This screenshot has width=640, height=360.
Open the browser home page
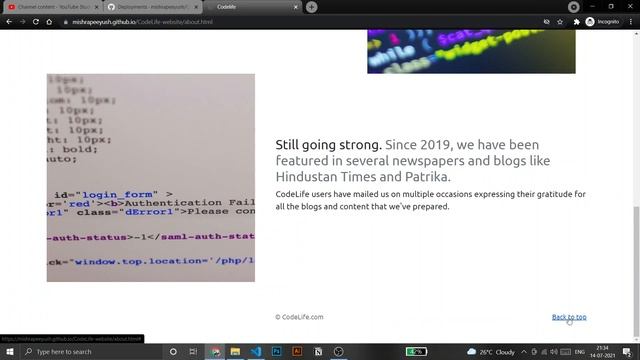tap(49, 22)
